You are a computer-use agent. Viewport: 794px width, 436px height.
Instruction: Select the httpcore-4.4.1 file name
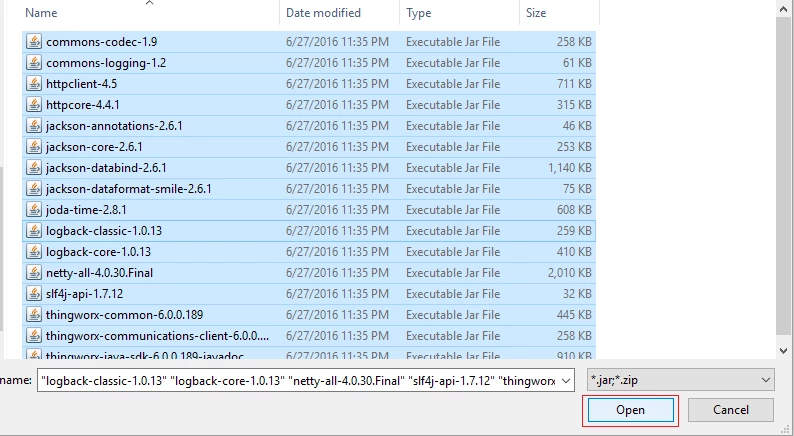pyautogui.click(x=83, y=105)
